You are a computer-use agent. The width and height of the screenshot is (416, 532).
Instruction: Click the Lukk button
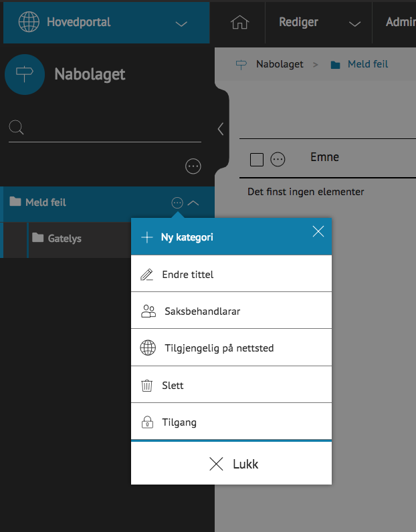point(231,463)
